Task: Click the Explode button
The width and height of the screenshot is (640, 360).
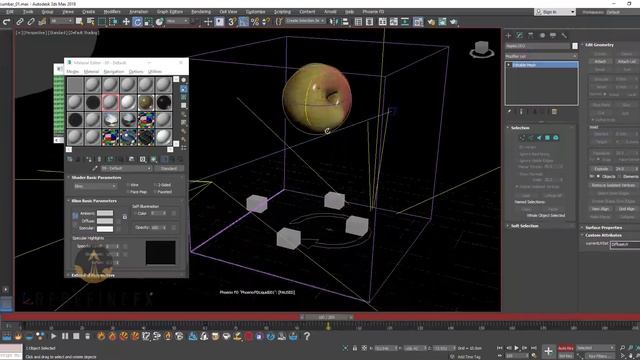Action: (x=601, y=169)
